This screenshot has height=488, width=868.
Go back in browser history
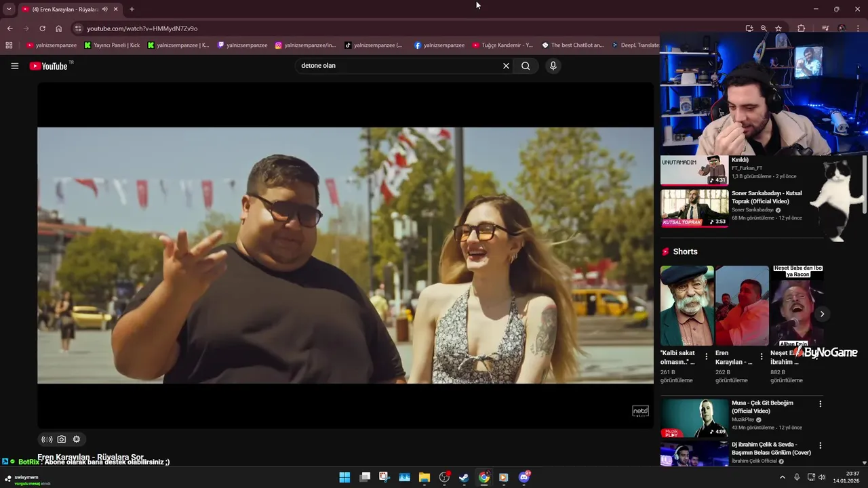[9, 28]
